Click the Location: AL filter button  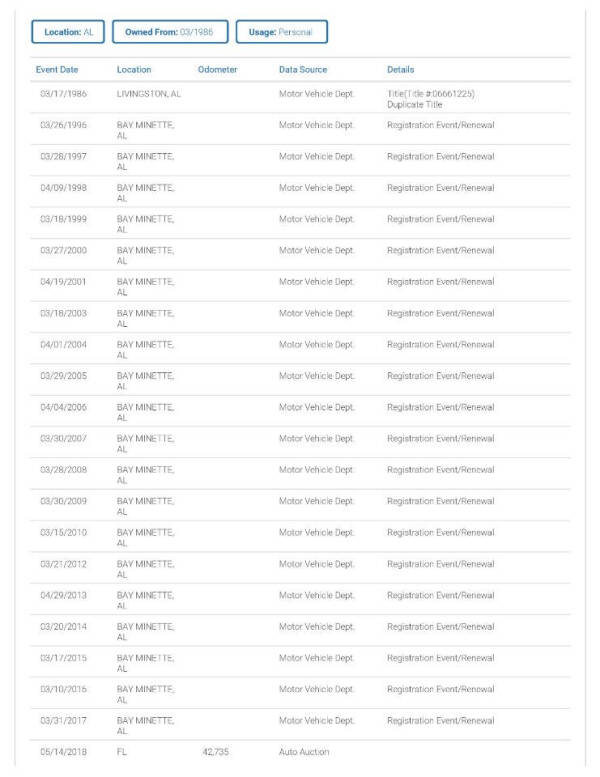pyautogui.click(x=68, y=32)
